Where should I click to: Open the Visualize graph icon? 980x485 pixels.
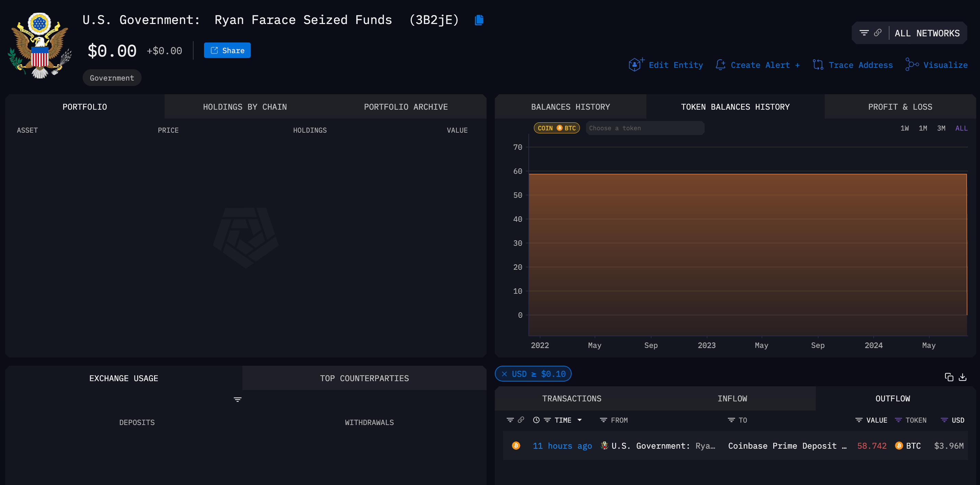point(912,64)
